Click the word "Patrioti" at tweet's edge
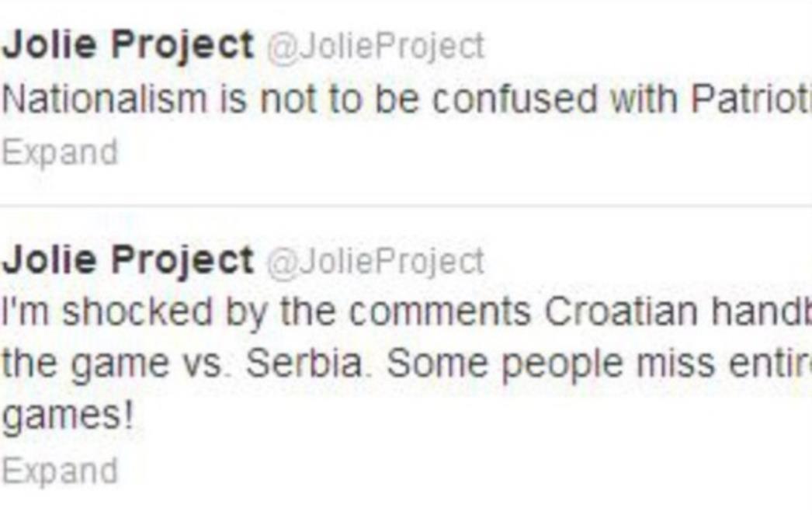 click(x=751, y=99)
